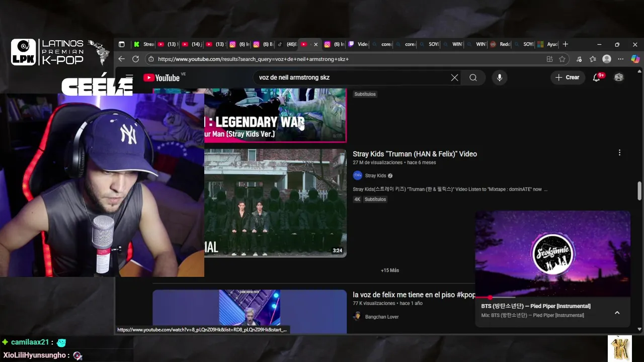Open 'la voz de felix' video title
The image size is (644, 362).
coord(414,295)
